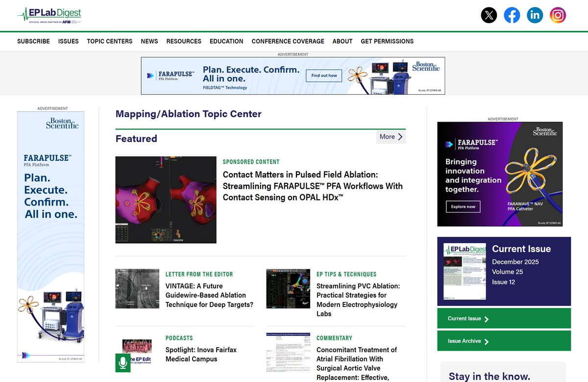Open the RESOURCES menu item
This screenshot has height=382, width=588.
184,41
